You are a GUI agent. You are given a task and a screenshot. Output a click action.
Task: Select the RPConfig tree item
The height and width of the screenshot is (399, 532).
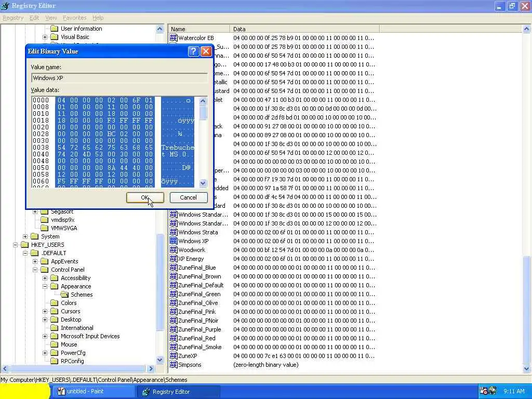tap(72, 361)
